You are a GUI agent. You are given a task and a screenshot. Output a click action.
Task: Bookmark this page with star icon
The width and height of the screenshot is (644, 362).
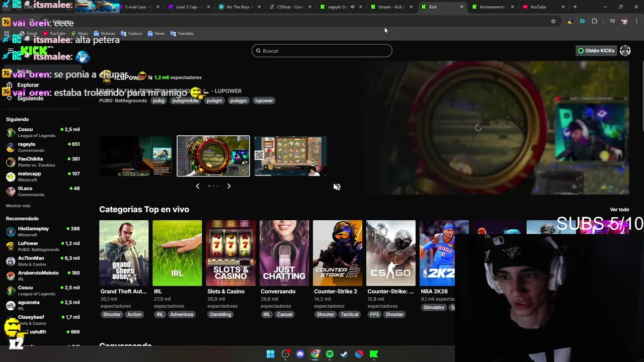553,21
